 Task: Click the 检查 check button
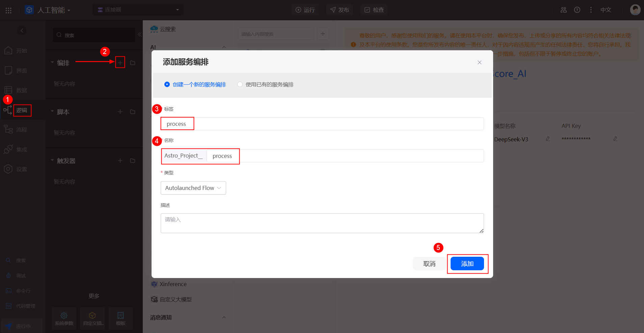[374, 10]
